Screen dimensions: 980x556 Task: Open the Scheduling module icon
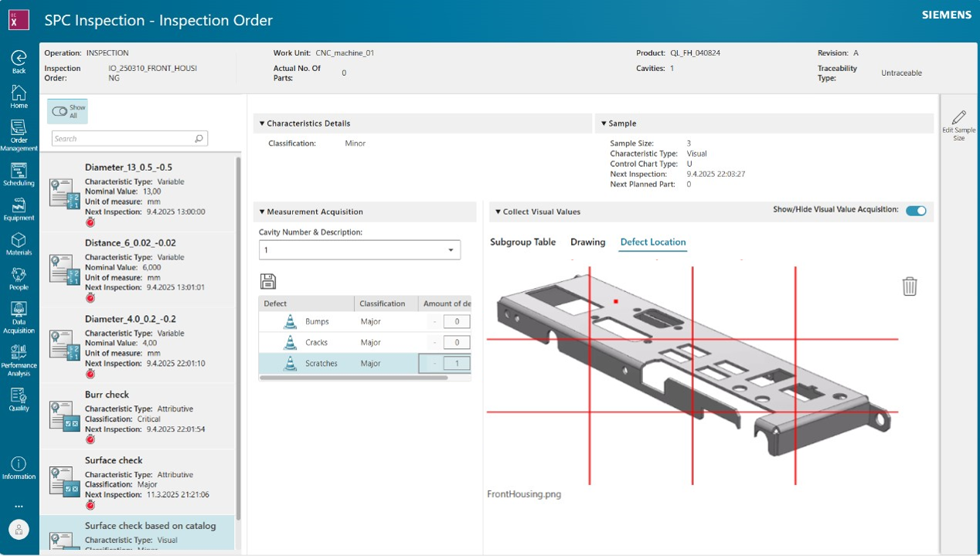point(19,171)
